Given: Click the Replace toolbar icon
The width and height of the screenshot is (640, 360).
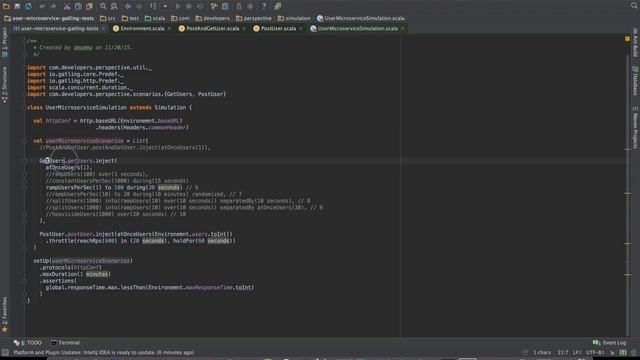Looking at the screenshot, I should [114, 6].
